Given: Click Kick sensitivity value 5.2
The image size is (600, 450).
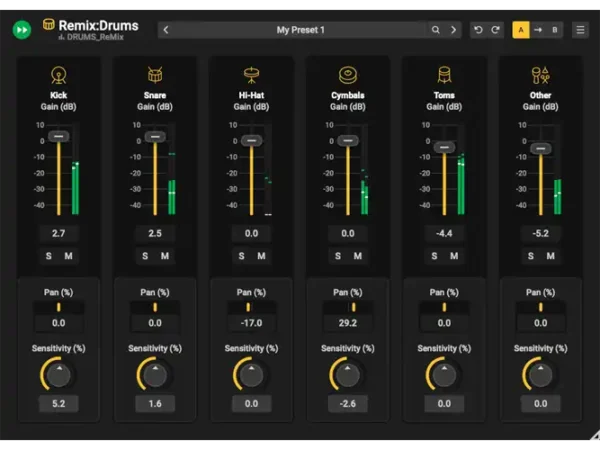Looking at the screenshot, I should (59, 404).
